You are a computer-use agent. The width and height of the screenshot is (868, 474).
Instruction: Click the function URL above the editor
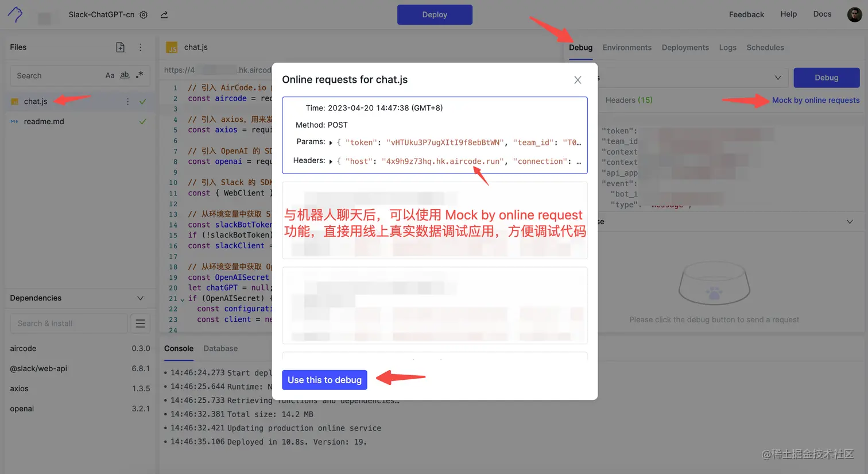coord(218,70)
